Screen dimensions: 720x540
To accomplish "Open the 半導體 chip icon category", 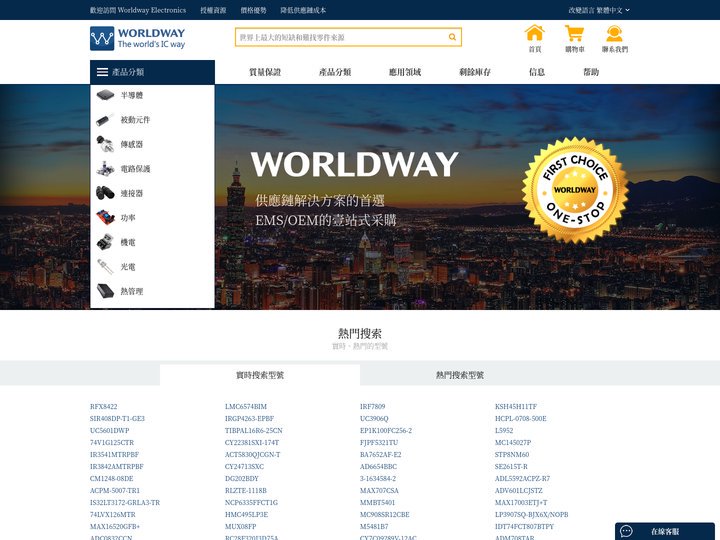I will (105, 95).
